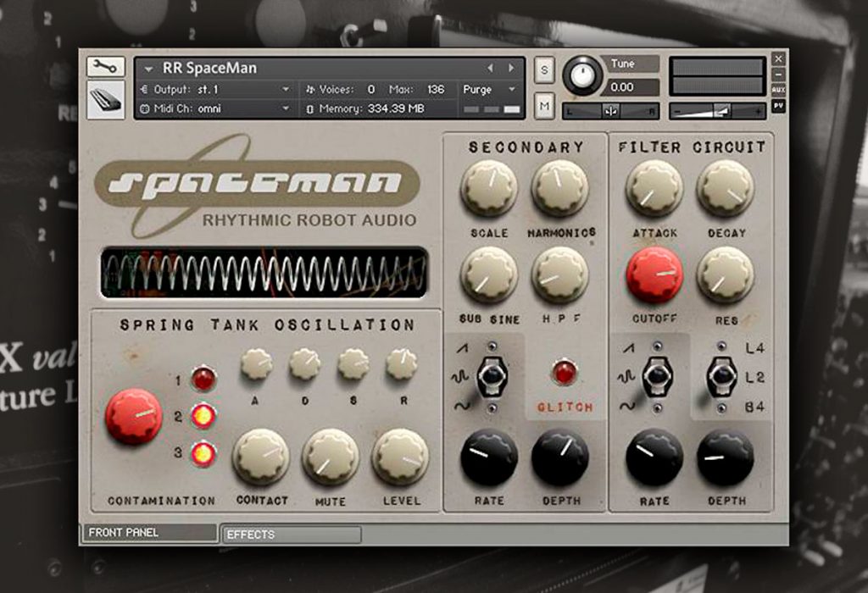Click the Harmonics knob
Viewport: 868px width, 593px height.
(x=560, y=187)
